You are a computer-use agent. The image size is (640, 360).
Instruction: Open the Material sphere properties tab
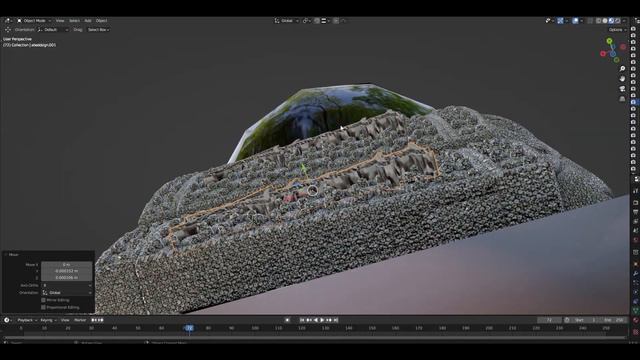636,320
